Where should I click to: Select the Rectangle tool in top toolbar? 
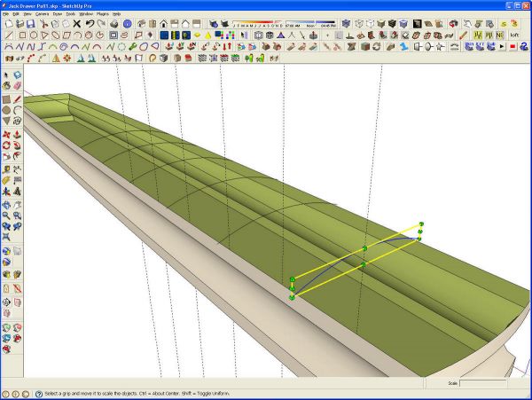22,35
